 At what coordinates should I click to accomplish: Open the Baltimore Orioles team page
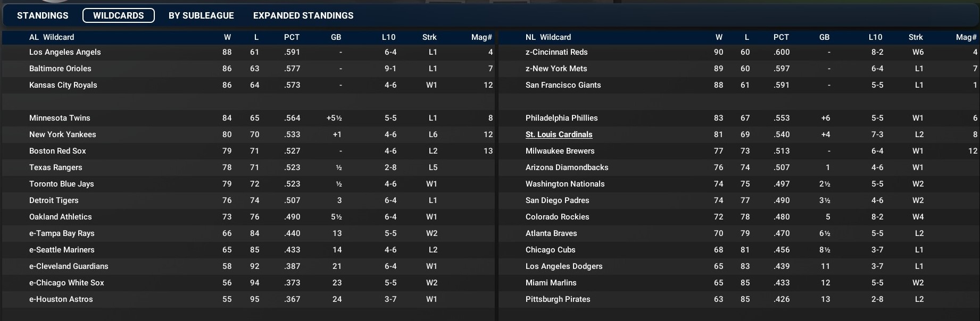click(x=60, y=69)
